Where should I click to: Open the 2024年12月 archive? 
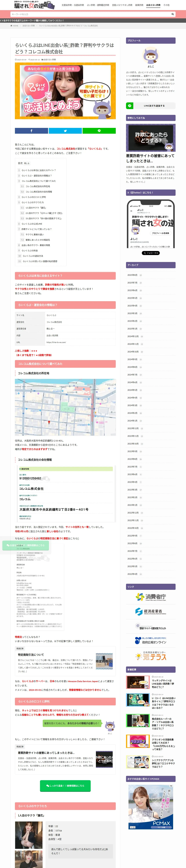133,336
